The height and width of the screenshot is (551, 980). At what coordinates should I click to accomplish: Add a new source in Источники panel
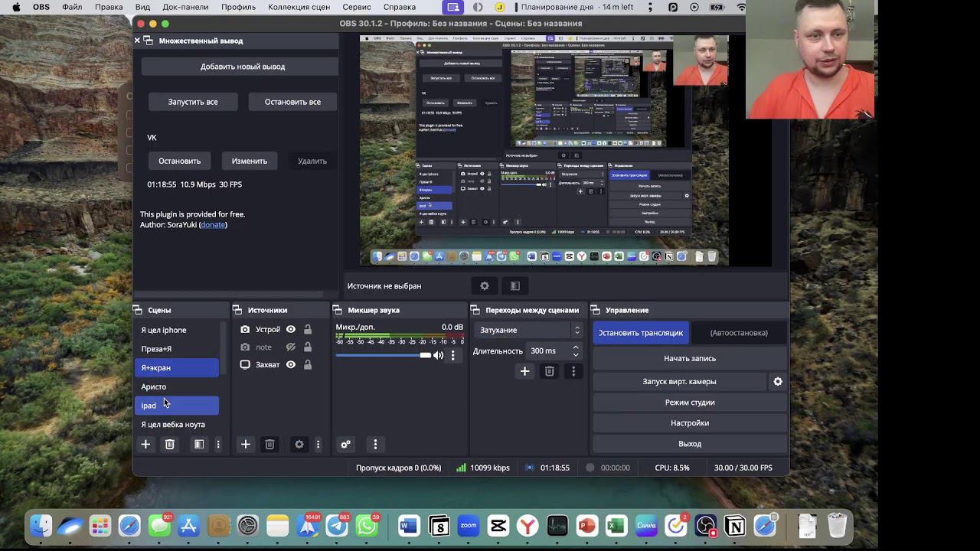point(246,444)
